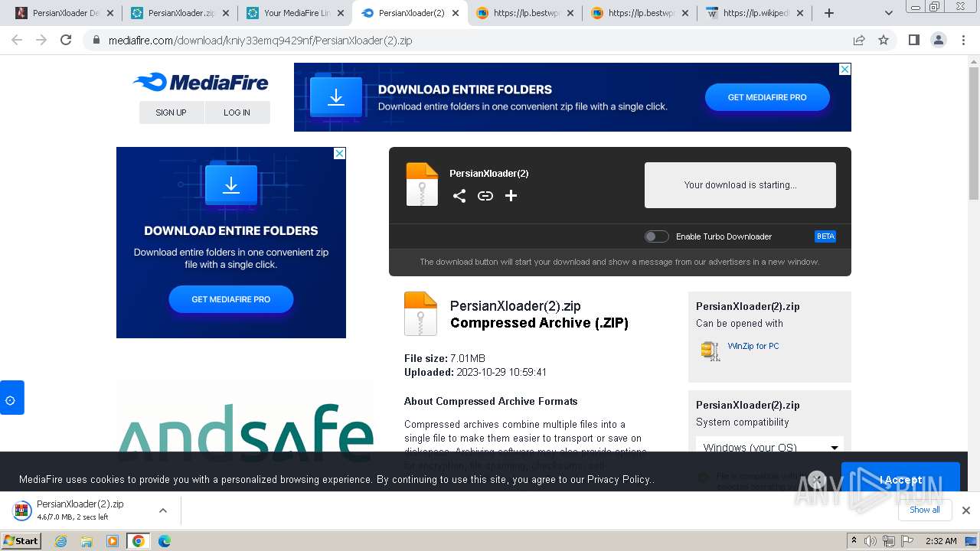
Task: Click browser back arrow
Action: (17, 41)
